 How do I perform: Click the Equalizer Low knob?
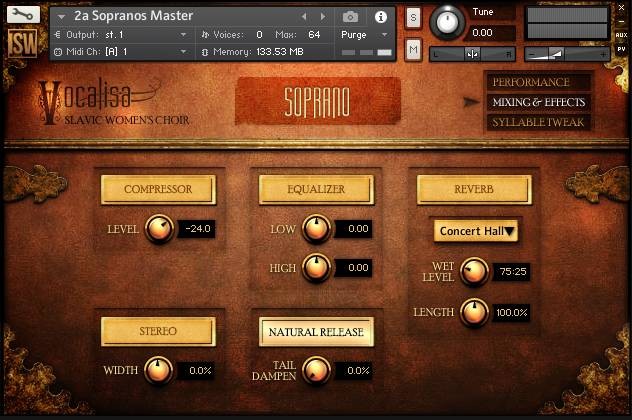(316, 229)
